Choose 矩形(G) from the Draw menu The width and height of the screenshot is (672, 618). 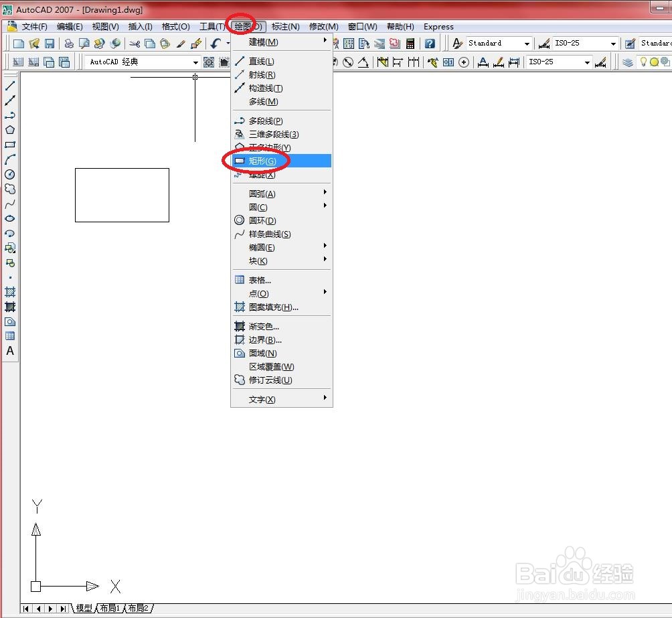282,161
